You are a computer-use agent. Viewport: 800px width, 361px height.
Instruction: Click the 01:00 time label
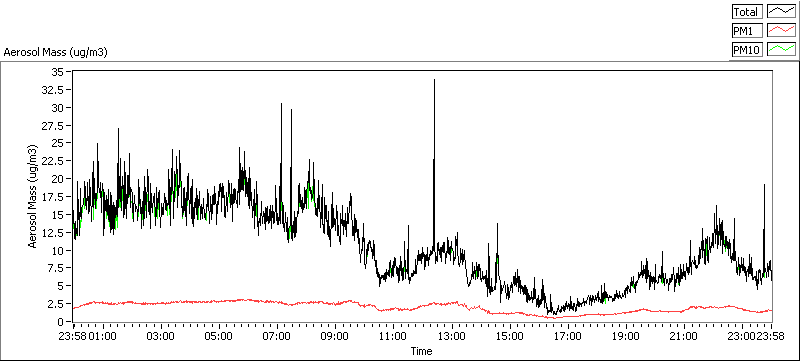click(x=104, y=336)
